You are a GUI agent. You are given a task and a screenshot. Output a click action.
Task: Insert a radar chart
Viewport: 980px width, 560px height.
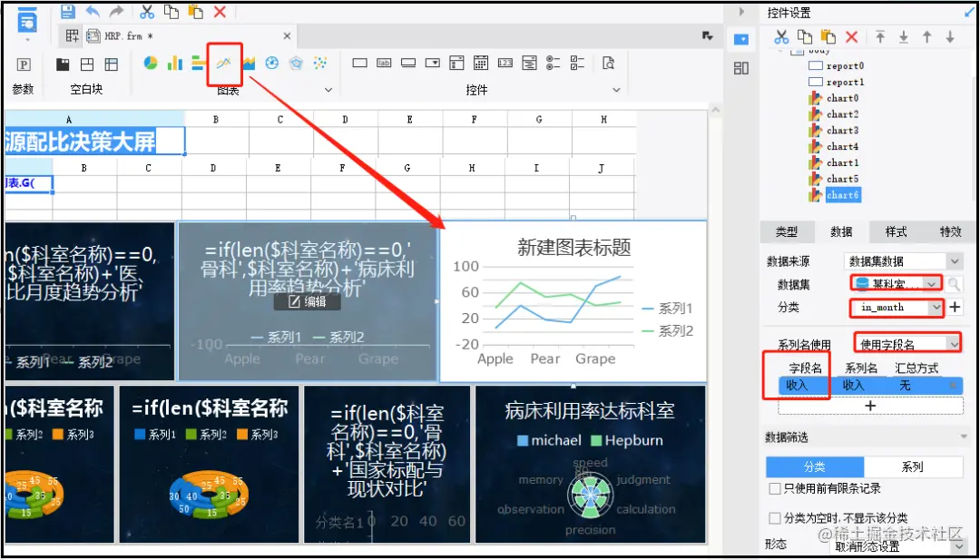tap(296, 63)
